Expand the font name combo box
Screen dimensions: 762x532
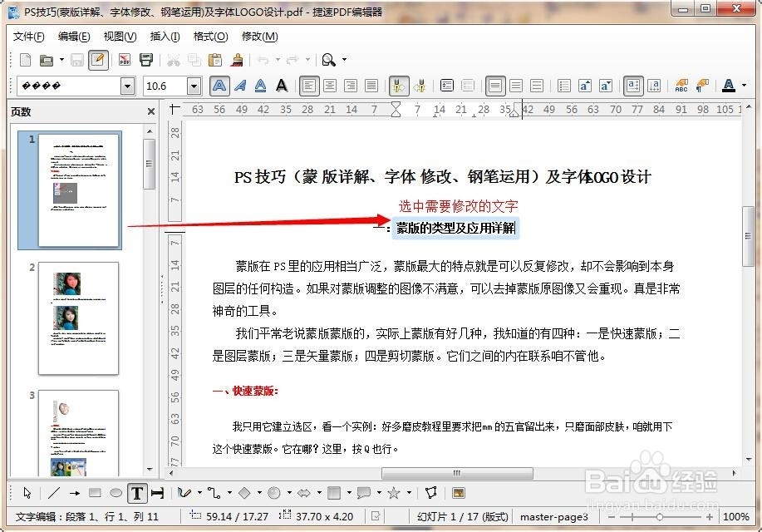(126, 85)
